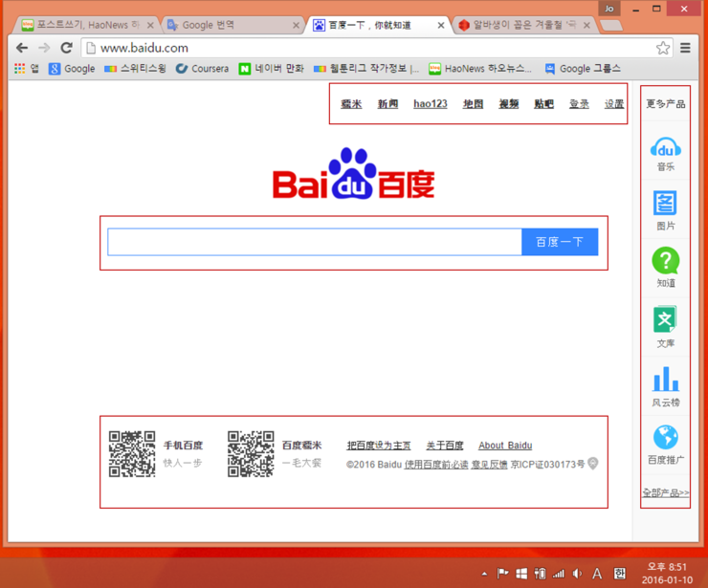Open Baidu Images (图片) icon in sidebar
Image resolution: width=708 pixels, height=588 pixels.
[x=665, y=204]
